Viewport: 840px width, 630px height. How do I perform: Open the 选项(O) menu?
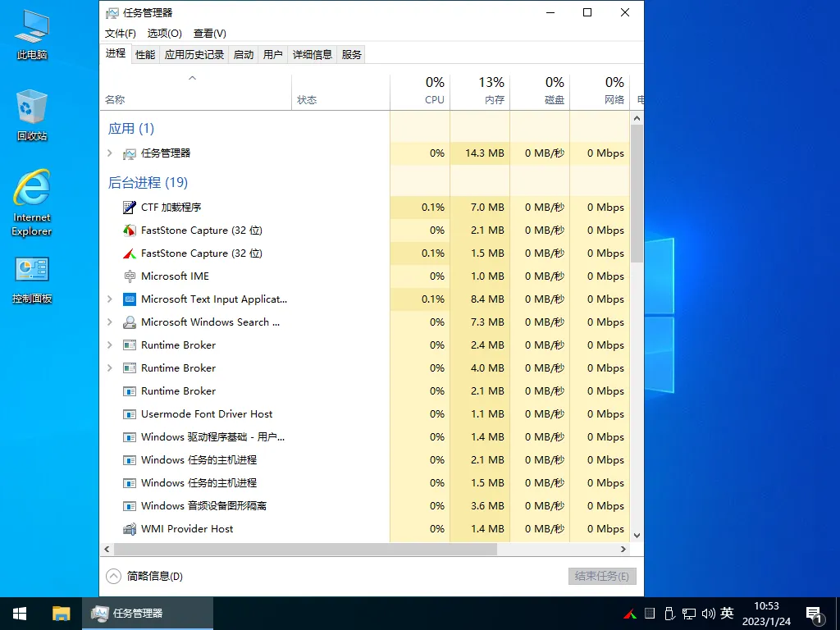(164, 33)
